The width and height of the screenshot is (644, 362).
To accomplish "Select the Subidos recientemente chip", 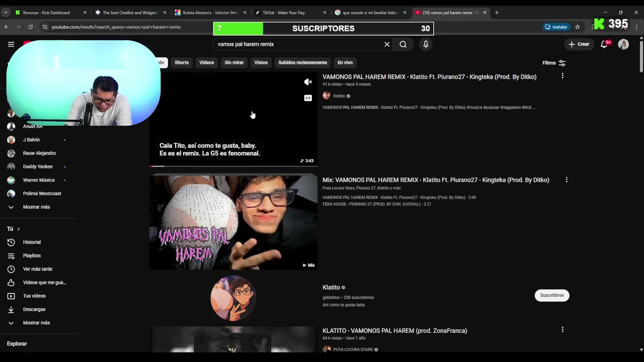I will [302, 62].
